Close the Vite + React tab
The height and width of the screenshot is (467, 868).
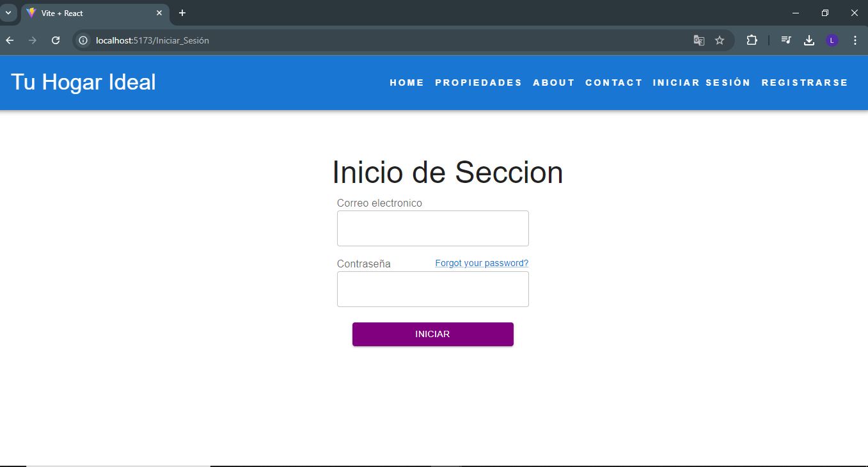(159, 13)
